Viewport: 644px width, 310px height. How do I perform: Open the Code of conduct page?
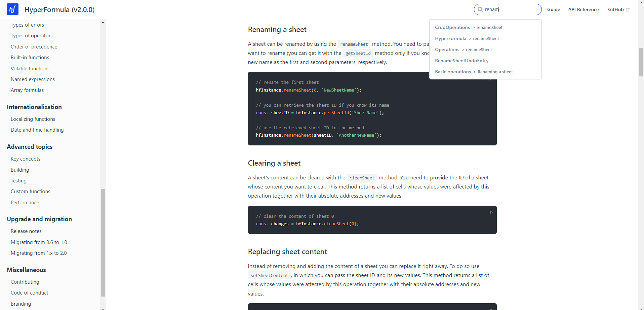(x=29, y=292)
